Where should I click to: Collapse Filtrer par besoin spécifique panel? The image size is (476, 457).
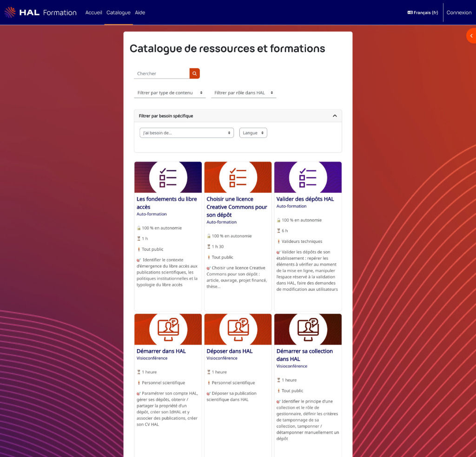(335, 116)
